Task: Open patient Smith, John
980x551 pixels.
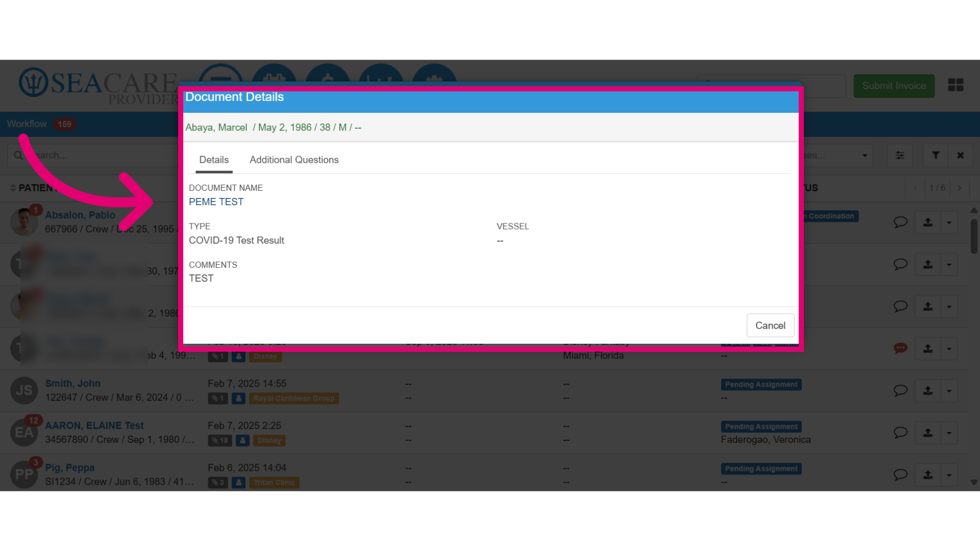Action: click(72, 384)
